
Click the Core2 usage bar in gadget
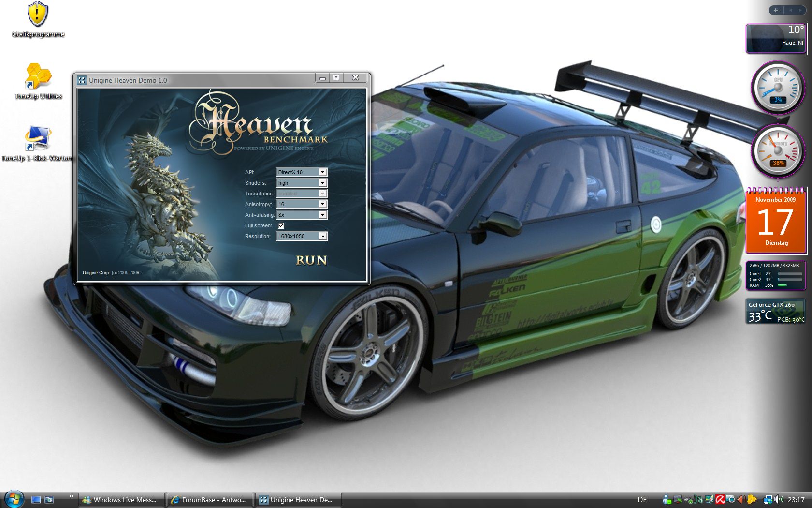point(789,280)
